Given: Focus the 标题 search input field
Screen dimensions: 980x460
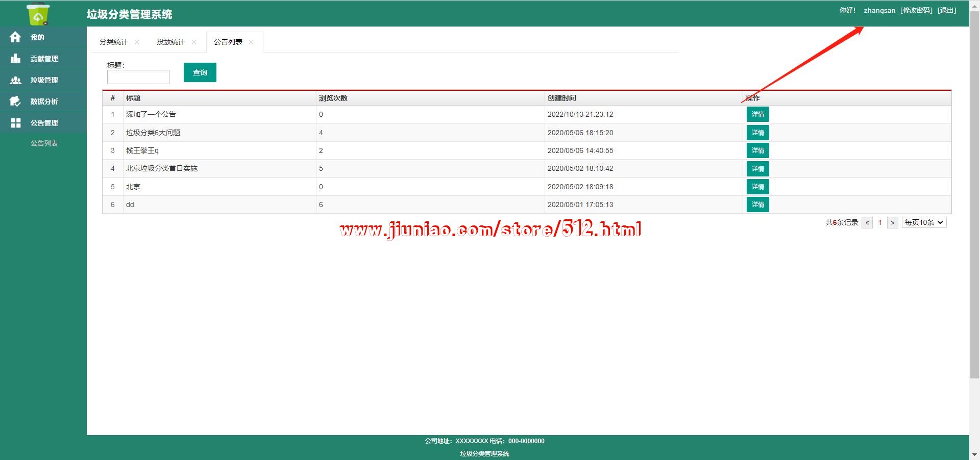Looking at the screenshot, I should click(138, 77).
